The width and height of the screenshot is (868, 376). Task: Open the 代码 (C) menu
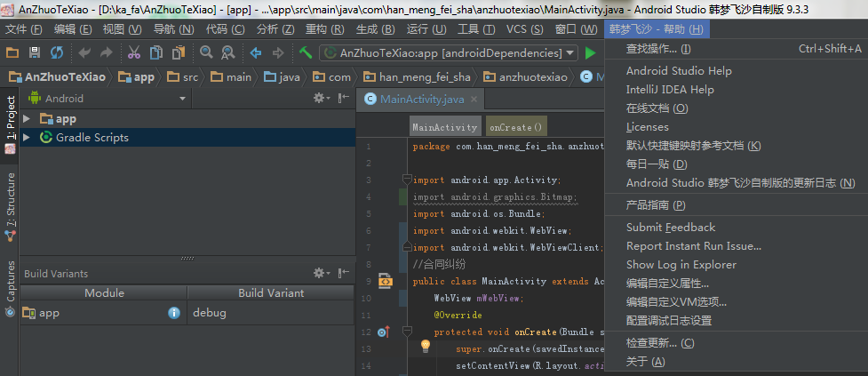[x=225, y=29]
